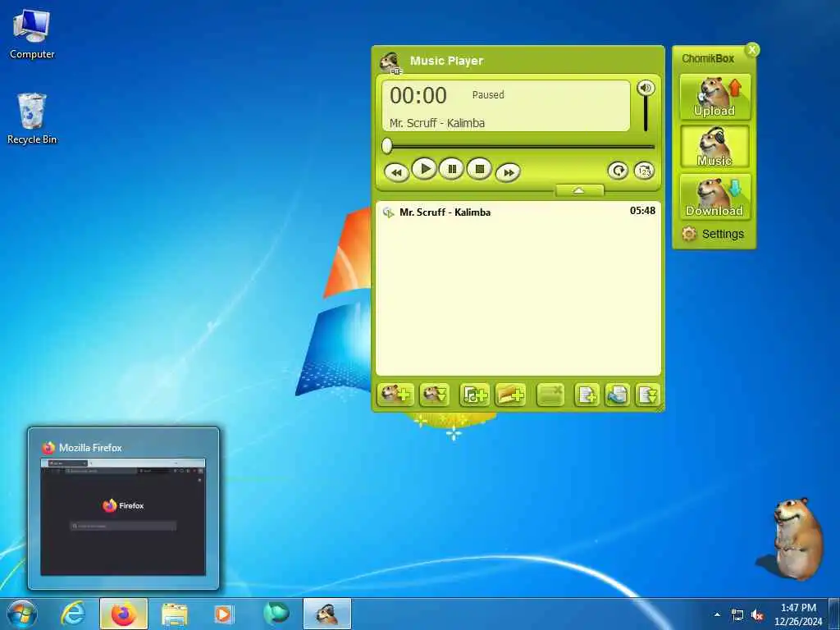Start playback with the Play button
Image resolution: width=840 pixels, height=630 pixels.
pyautogui.click(x=425, y=169)
